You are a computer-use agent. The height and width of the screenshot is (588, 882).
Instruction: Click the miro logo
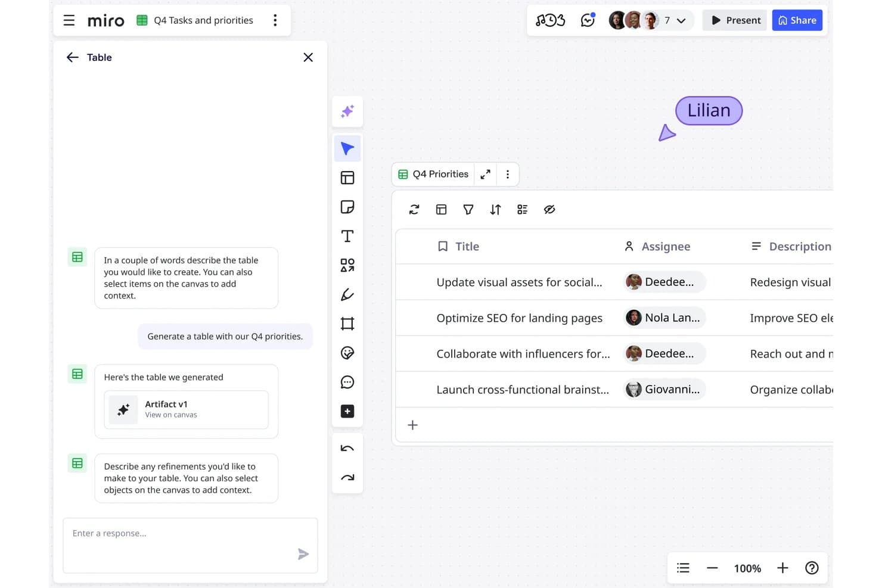click(106, 21)
